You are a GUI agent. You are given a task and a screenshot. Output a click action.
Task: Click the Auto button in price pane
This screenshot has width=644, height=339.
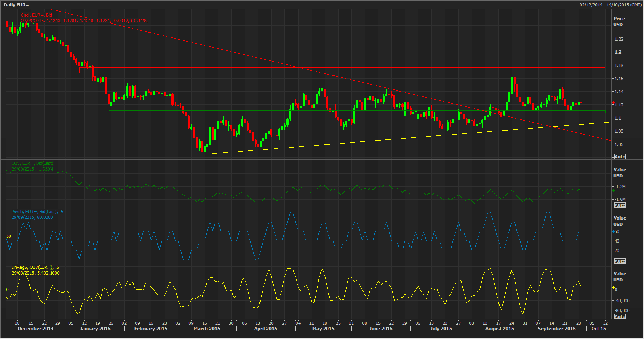pyautogui.click(x=620, y=157)
